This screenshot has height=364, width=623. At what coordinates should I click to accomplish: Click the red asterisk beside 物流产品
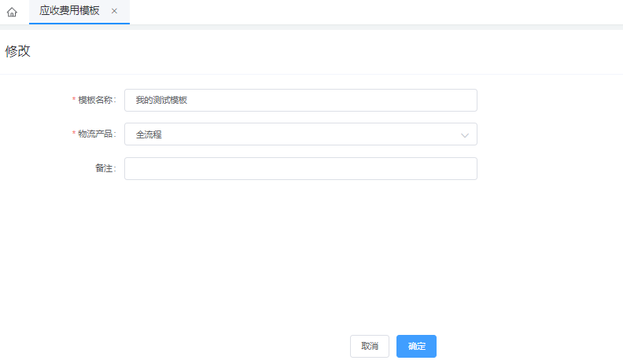(x=74, y=134)
